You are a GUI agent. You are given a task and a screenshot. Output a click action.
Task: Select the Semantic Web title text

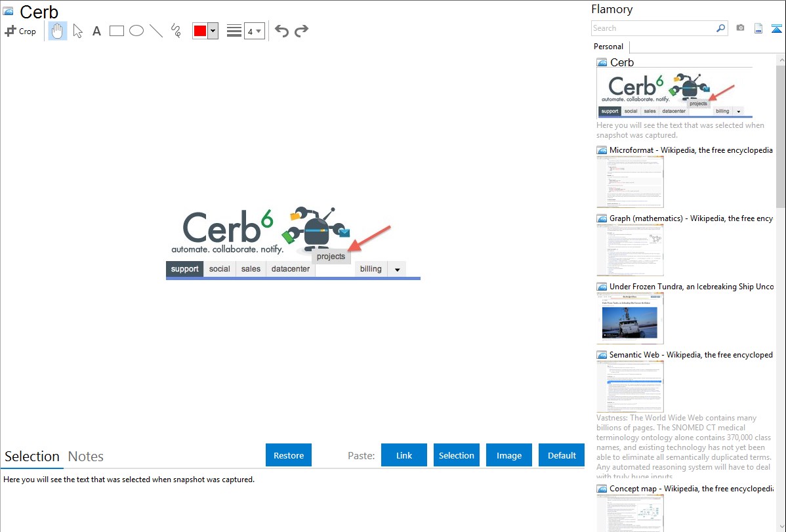point(692,354)
